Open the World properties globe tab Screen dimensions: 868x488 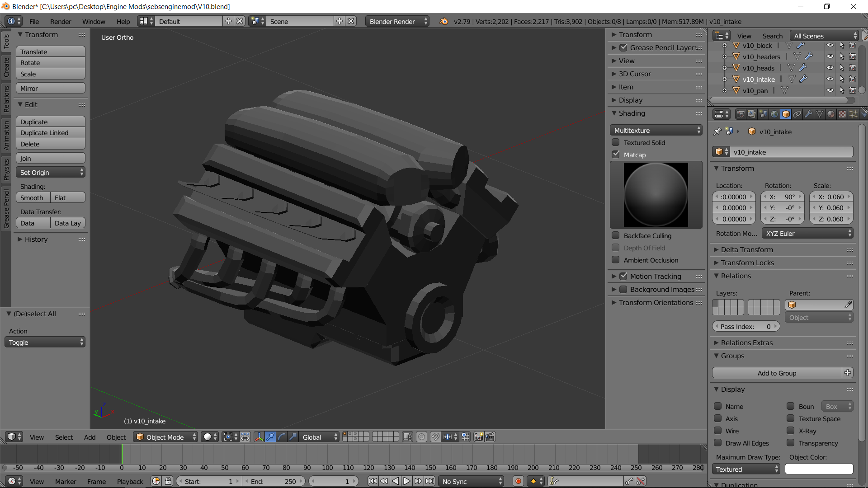coord(774,114)
